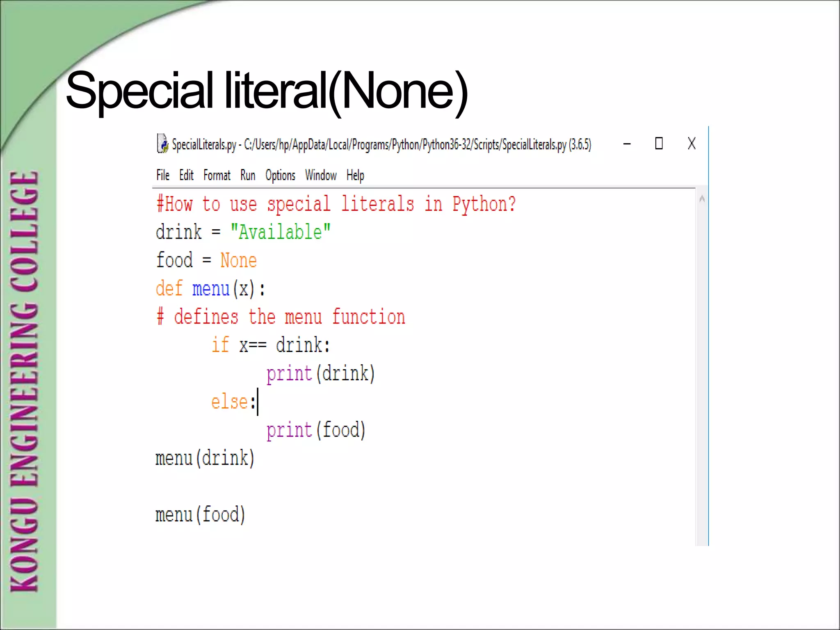Open the Options menu
The image size is (840, 630).
point(280,176)
